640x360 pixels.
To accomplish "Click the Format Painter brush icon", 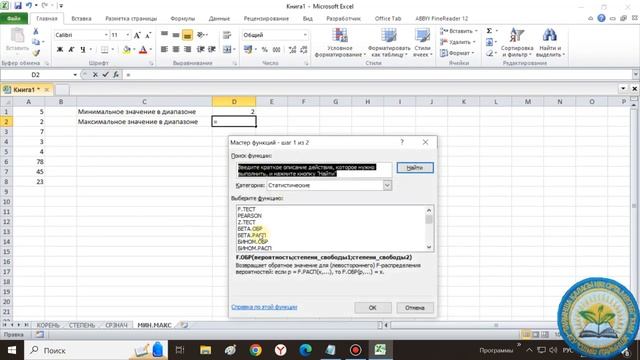I will pyautogui.click(x=36, y=53).
